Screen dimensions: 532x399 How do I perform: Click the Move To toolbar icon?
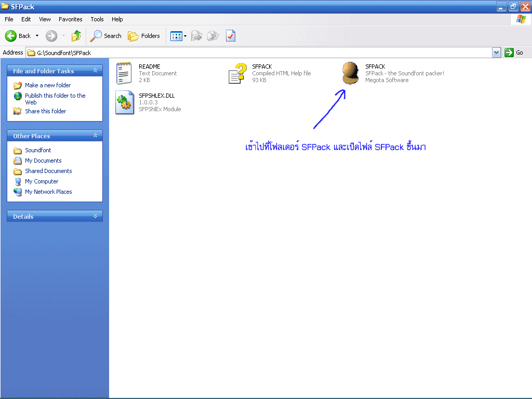coord(196,36)
